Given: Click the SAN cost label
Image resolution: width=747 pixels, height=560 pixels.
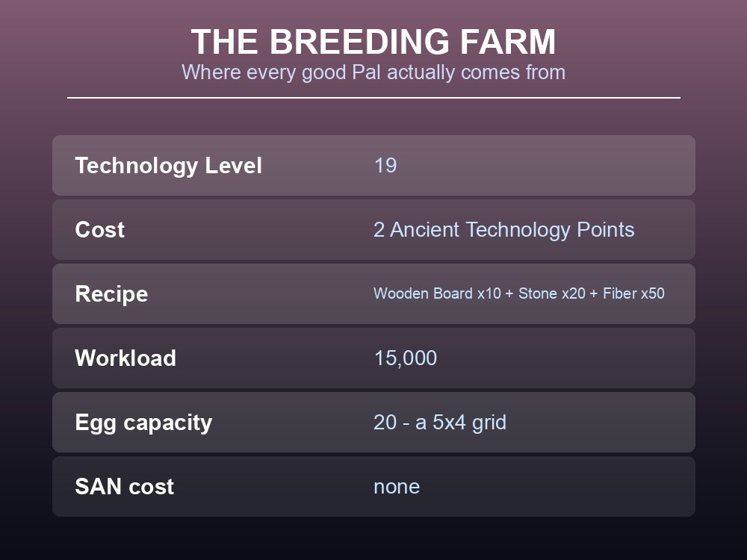Looking at the screenshot, I should click(x=124, y=487).
